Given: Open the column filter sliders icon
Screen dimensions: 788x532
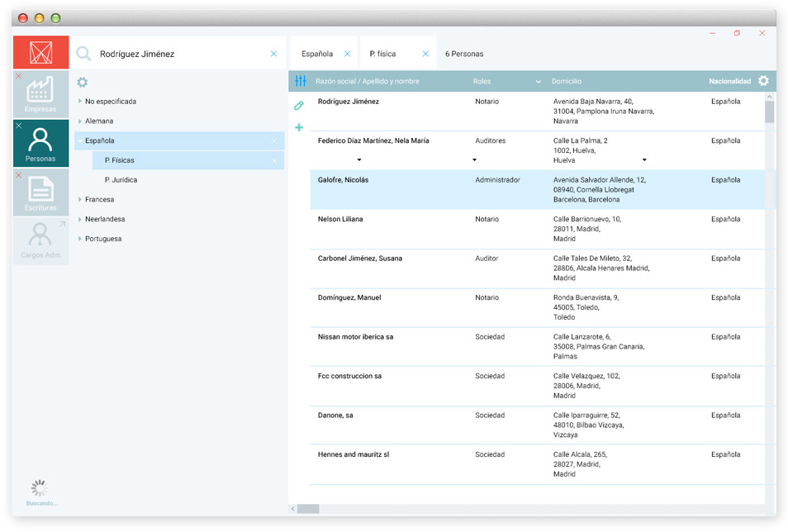Looking at the screenshot, I should 300,81.
